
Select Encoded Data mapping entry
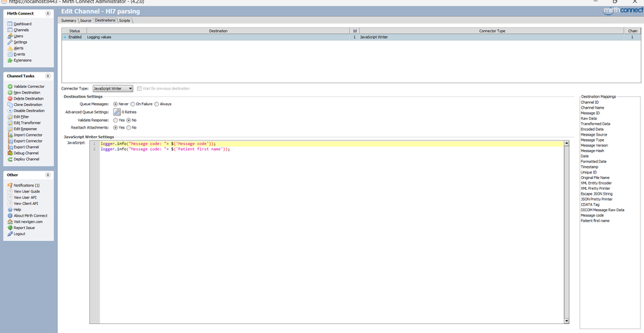click(x=592, y=129)
